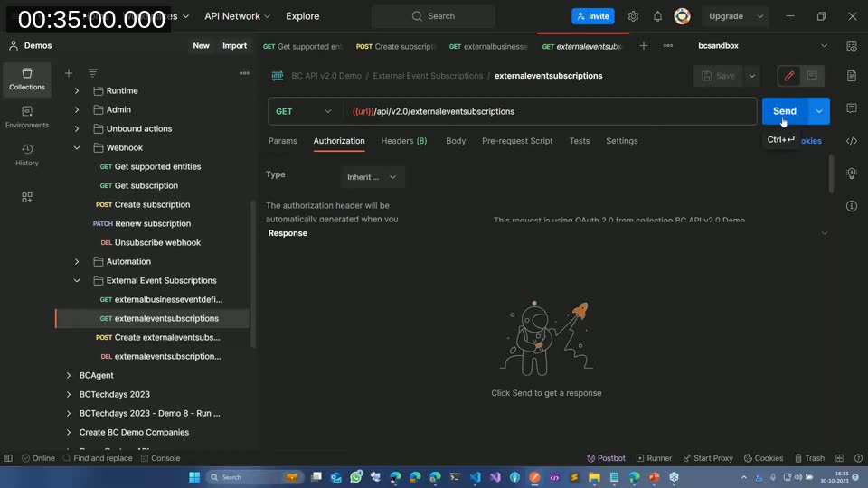Open the Save options dropdown arrow

point(751,76)
